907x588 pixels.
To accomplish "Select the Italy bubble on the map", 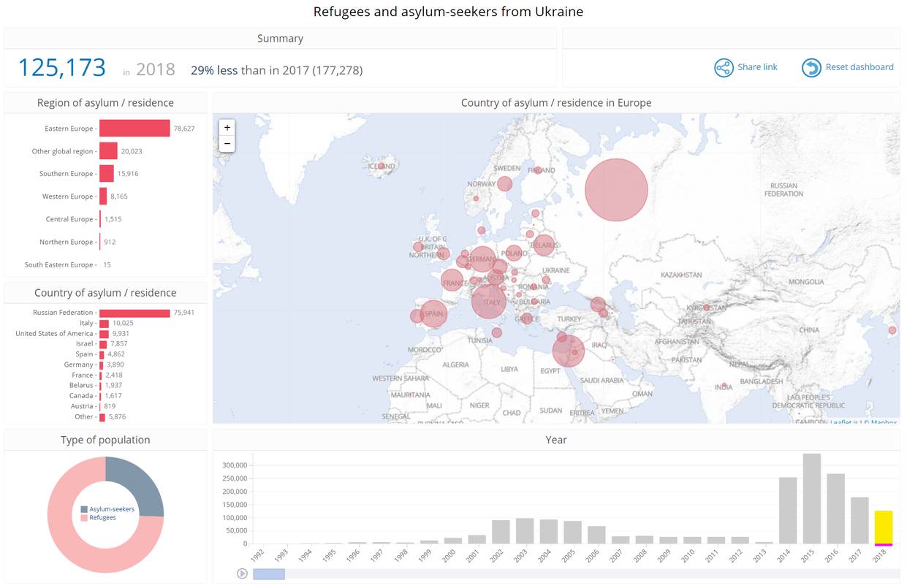I will [489, 302].
